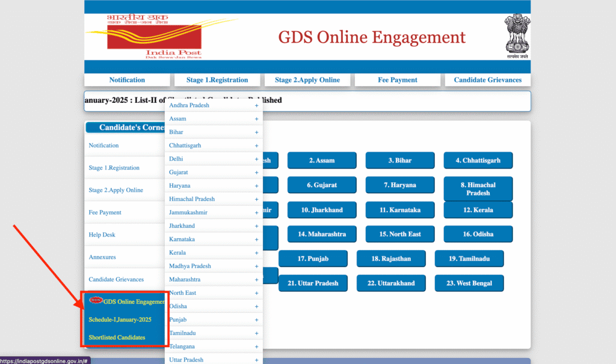Open the Stage 2.Apply Online top tab
The image size is (616, 364).
[307, 80]
